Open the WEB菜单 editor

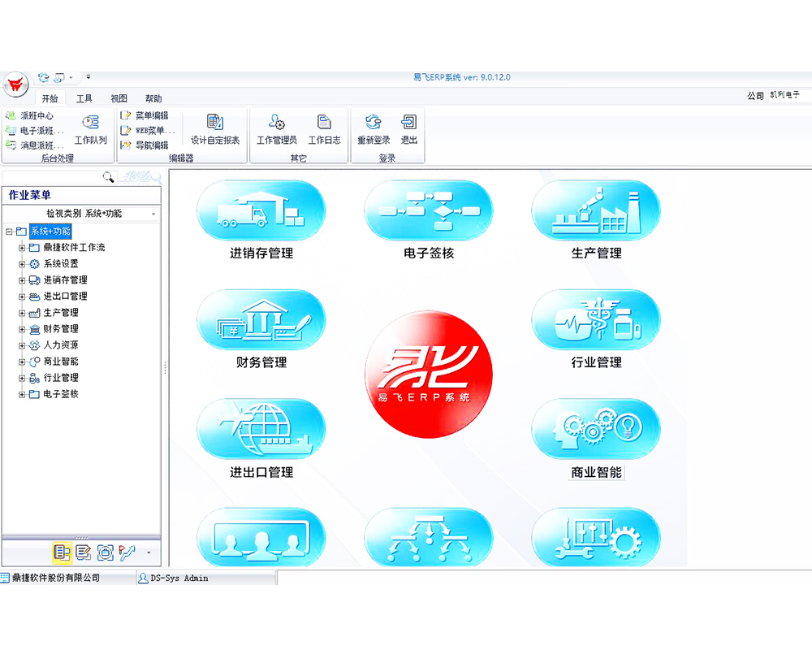(148, 131)
